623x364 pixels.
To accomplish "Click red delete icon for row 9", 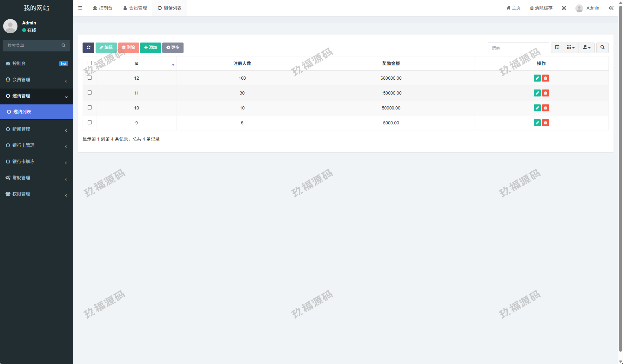I will [546, 123].
